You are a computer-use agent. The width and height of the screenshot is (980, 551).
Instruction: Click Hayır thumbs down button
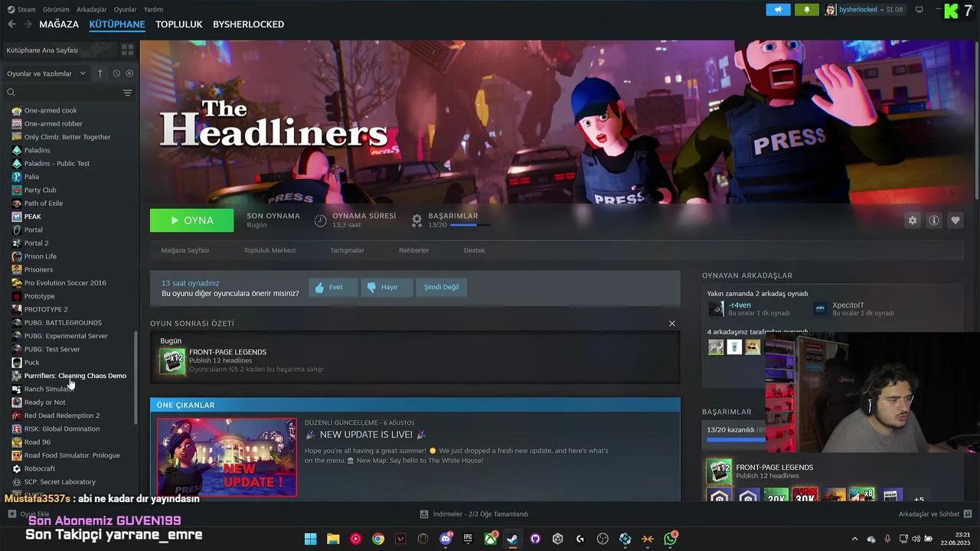click(x=387, y=287)
